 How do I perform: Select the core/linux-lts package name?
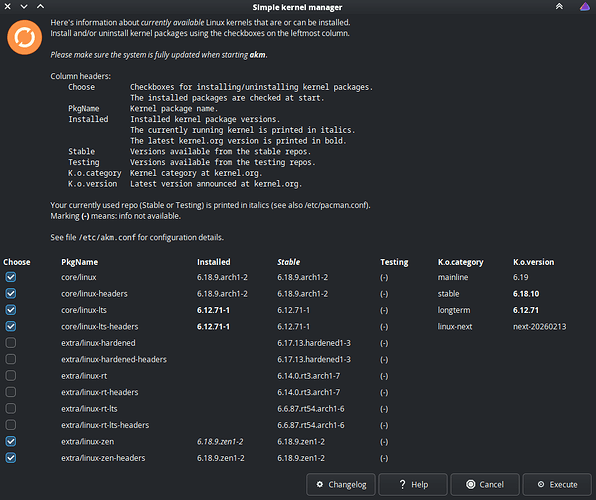coord(84,310)
